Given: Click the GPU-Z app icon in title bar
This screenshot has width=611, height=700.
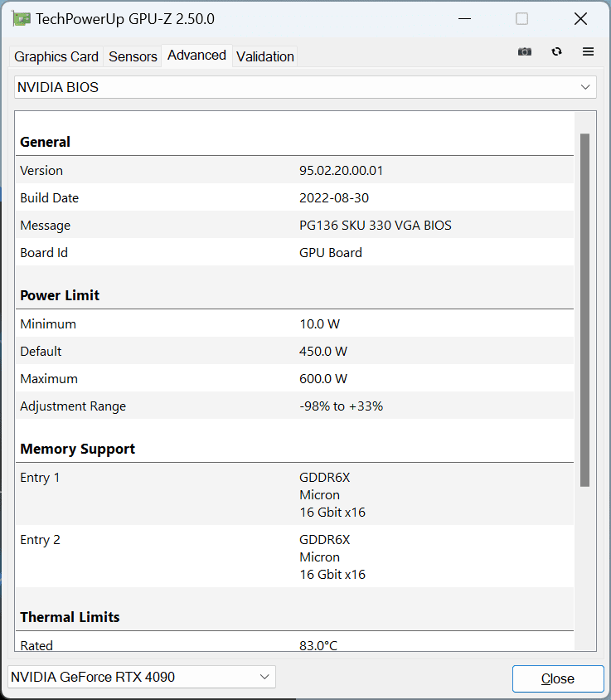Looking at the screenshot, I should coord(22,18).
